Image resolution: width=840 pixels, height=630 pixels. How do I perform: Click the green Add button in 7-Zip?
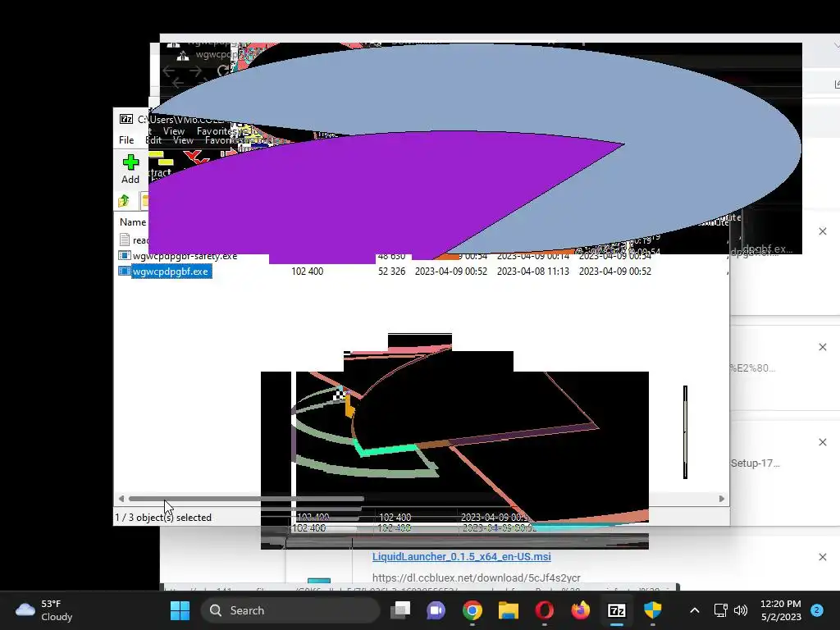point(130,169)
